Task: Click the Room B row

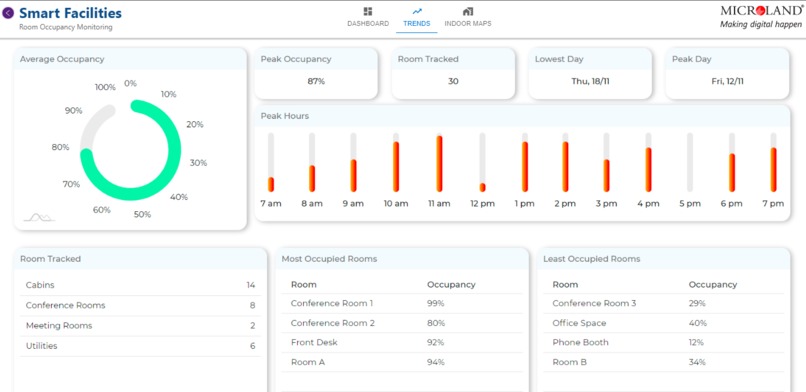Action: [664, 362]
